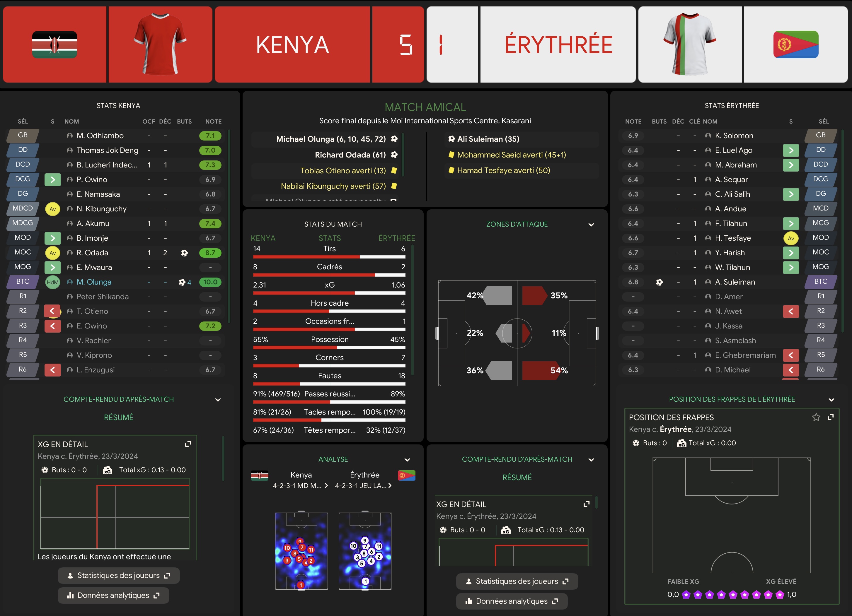Click the white Eritrea jersey image
Image resolution: width=852 pixels, height=616 pixels.
point(690,44)
